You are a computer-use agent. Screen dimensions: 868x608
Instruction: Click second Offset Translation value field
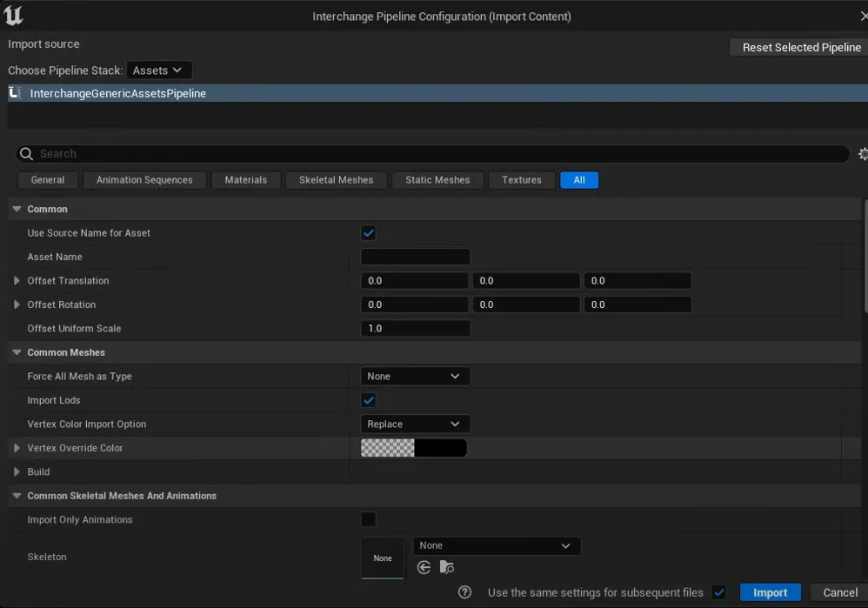[x=526, y=281]
